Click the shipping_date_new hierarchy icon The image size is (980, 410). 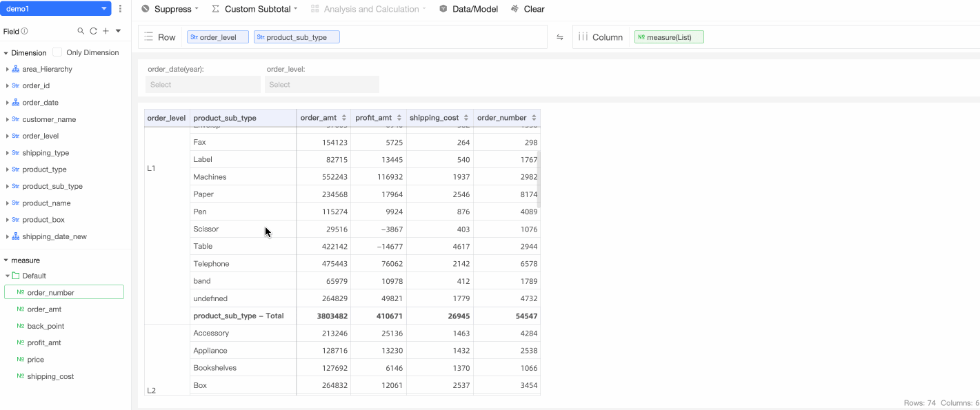click(16, 236)
